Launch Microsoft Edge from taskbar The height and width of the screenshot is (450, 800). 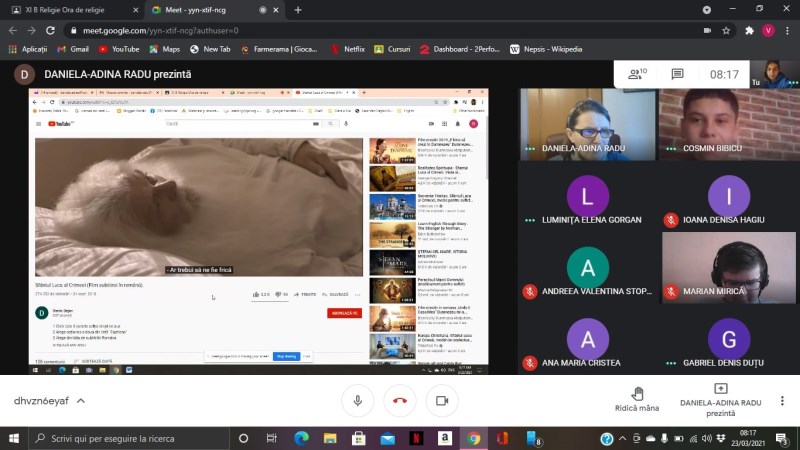click(x=301, y=438)
